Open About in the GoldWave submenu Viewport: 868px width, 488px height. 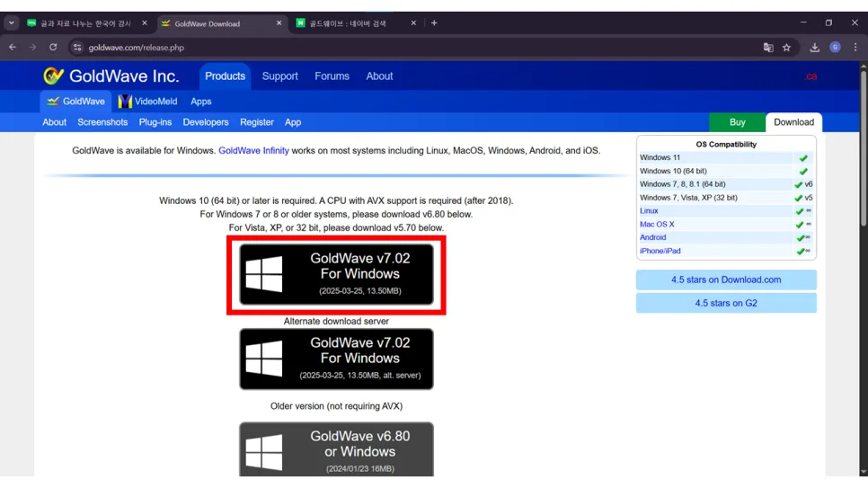(x=54, y=122)
